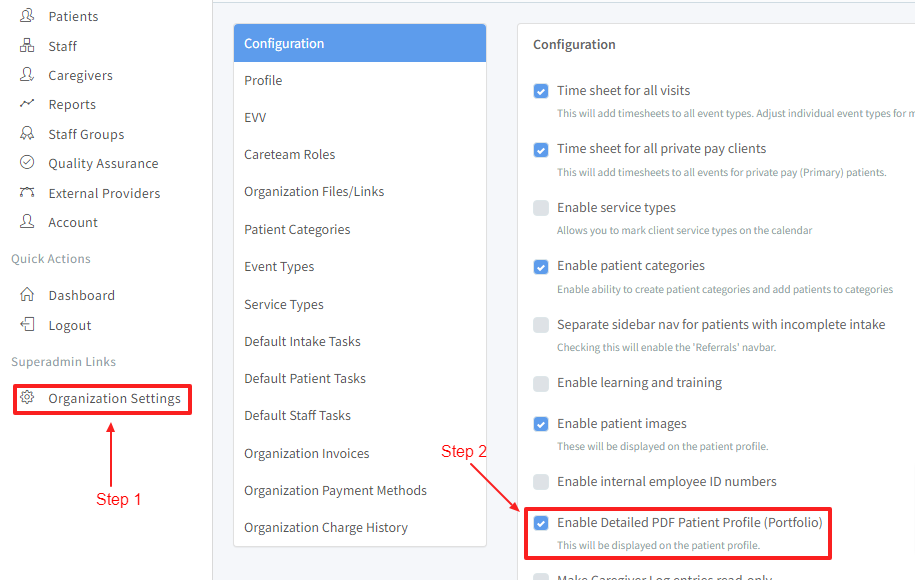Click the External Providers icon
The width and height of the screenshot is (915, 580).
tap(27, 193)
